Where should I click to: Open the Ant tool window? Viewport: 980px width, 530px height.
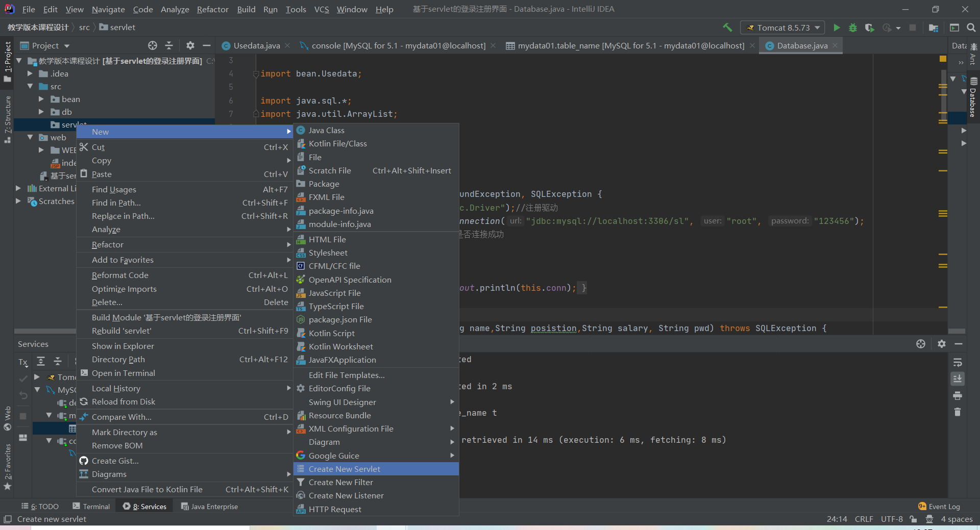(x=973, y=54)
